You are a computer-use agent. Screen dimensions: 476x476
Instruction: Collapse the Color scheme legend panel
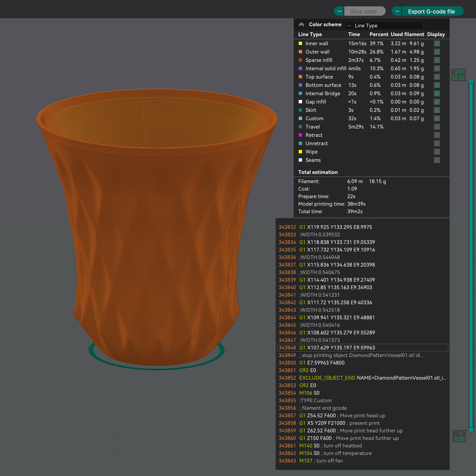coord(301,25)
